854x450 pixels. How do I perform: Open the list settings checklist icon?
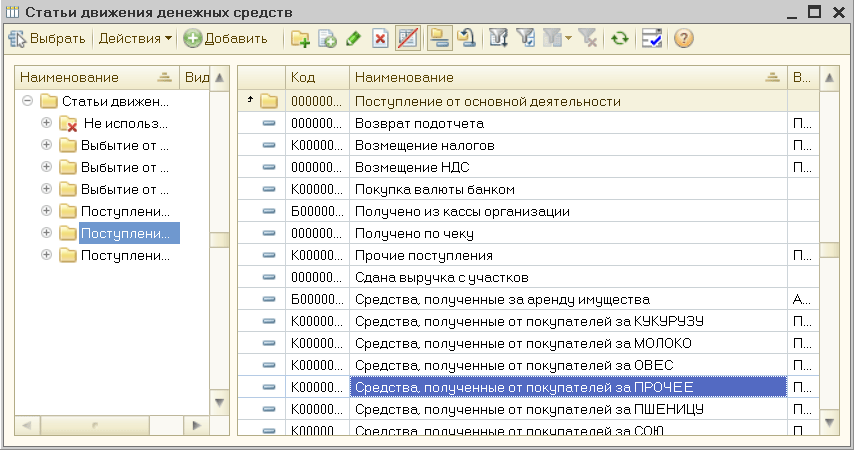click(x=652, y=39)
